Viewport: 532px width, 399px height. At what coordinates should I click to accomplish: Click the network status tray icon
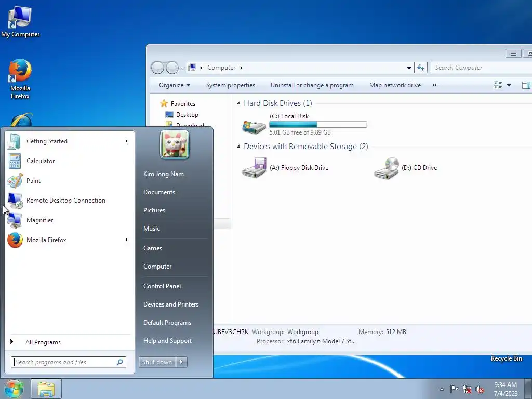[467, 389]
